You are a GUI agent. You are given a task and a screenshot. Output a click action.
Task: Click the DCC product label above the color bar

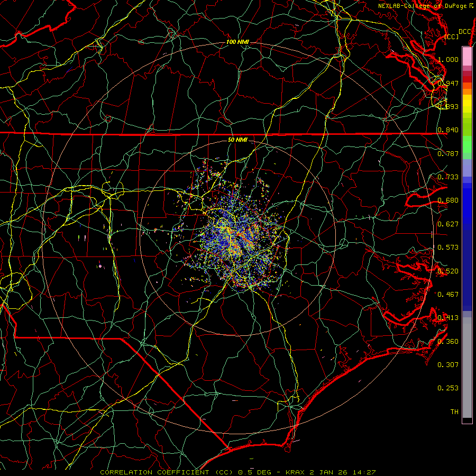464,32
